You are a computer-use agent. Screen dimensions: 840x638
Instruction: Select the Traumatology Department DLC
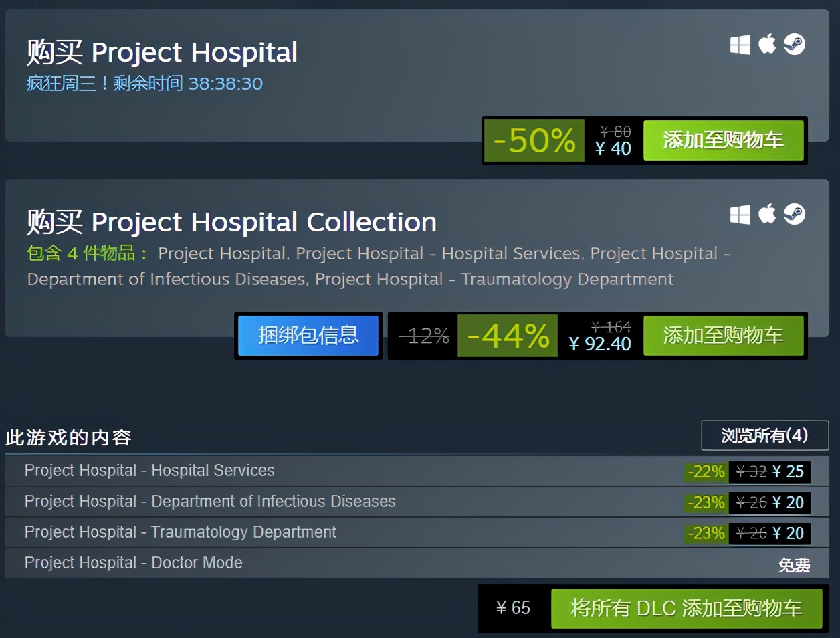179,532
